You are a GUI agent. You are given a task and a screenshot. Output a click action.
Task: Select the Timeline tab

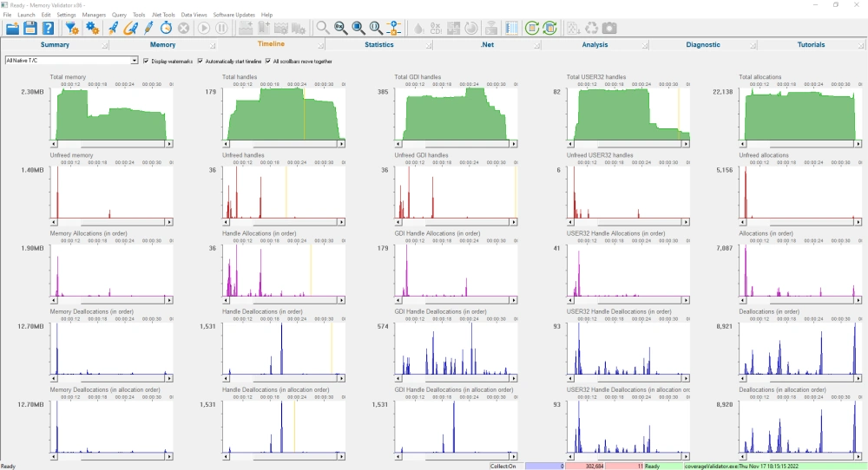click(271, 44)
